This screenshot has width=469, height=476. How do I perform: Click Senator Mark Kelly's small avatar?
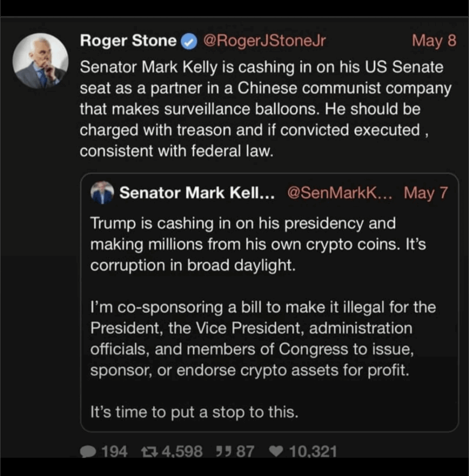coord(102,192)
